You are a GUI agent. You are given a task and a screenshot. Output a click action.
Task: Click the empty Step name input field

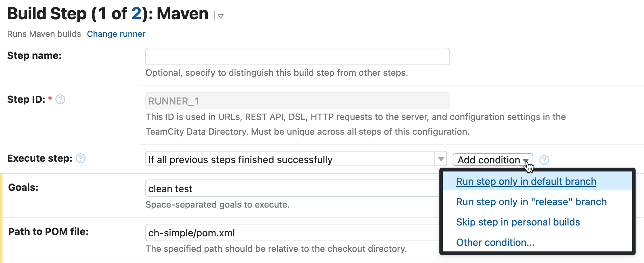[x=297, y=56]
